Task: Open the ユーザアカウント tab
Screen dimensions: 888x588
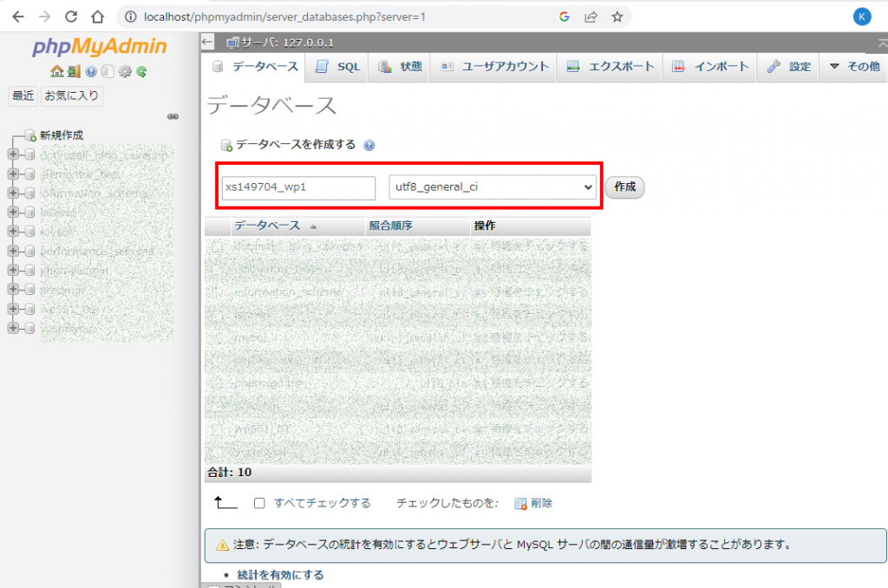Action: tap(494, 67)
